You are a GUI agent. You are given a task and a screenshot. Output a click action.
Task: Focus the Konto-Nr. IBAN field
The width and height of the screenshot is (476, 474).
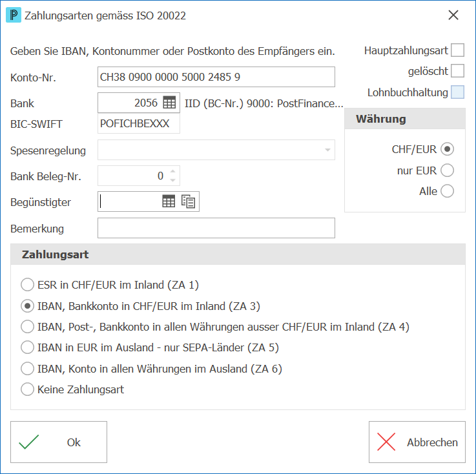coord(216,77)
